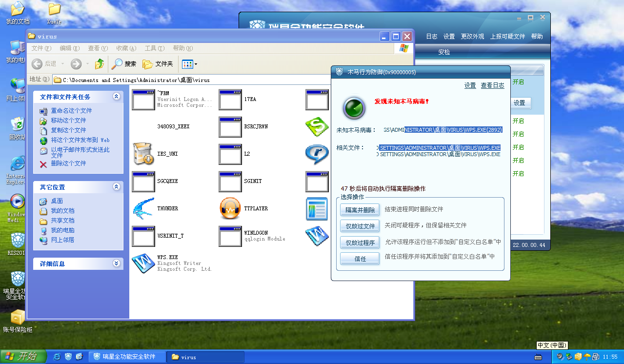
Task: Select the TTPLAYER headphone icon
Action: point(230,208)
